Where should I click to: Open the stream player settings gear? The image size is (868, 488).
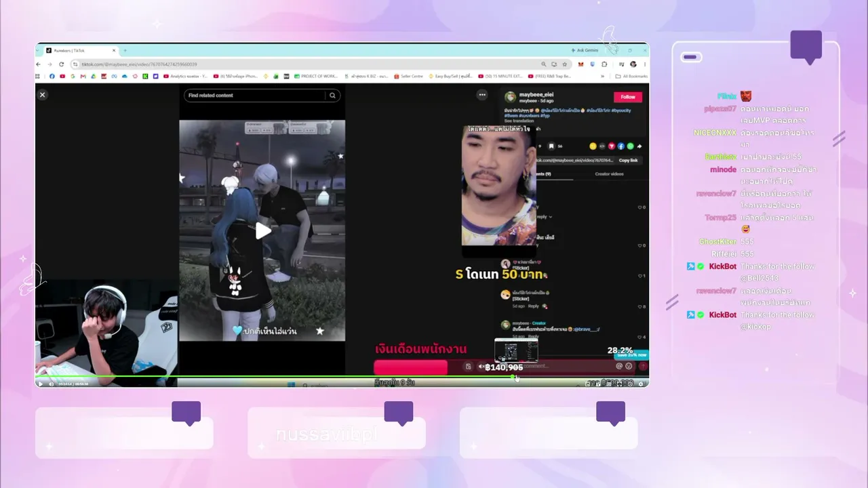click(640, 384)
